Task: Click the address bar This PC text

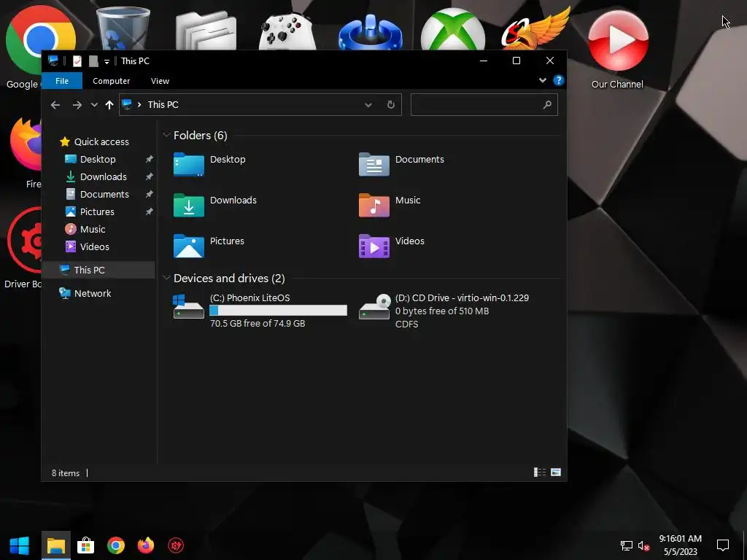Action: coord(163,105)
